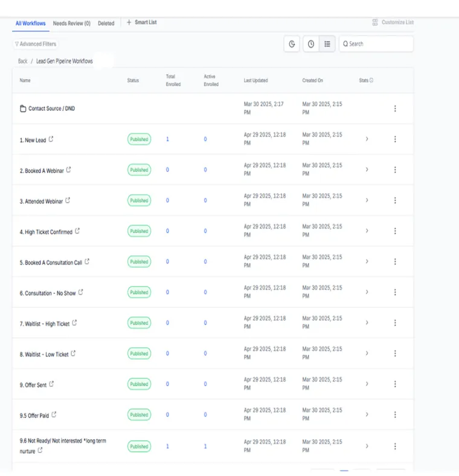The height and width of the screenshot is (476, 459).
Task: Open the three-dot menu for Contact Source / DND
Action: click(395, 109)
